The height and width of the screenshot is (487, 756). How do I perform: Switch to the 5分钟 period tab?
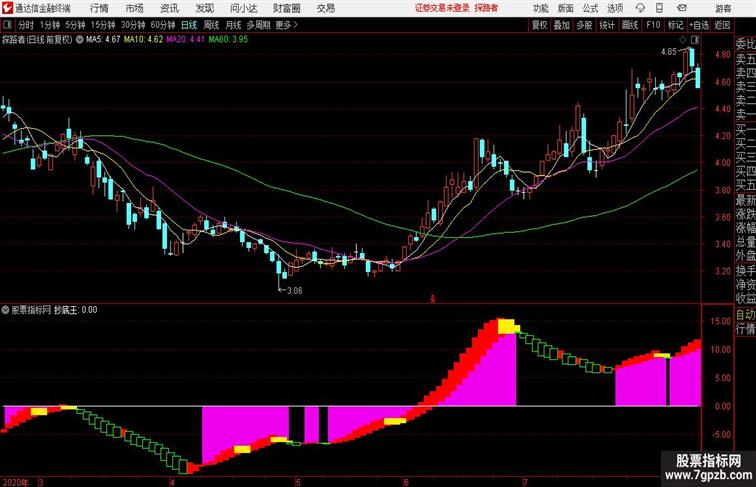[75, 25]
